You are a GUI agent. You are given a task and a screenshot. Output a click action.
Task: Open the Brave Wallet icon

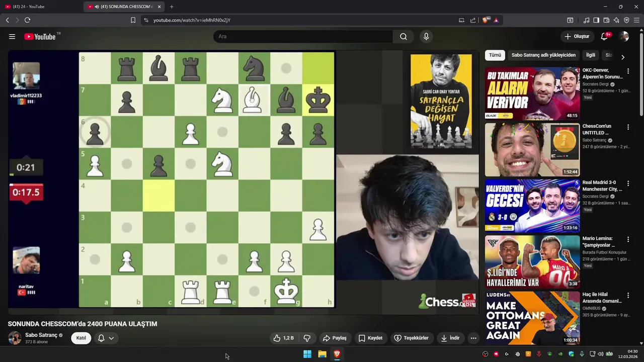[x=606, y=20]
